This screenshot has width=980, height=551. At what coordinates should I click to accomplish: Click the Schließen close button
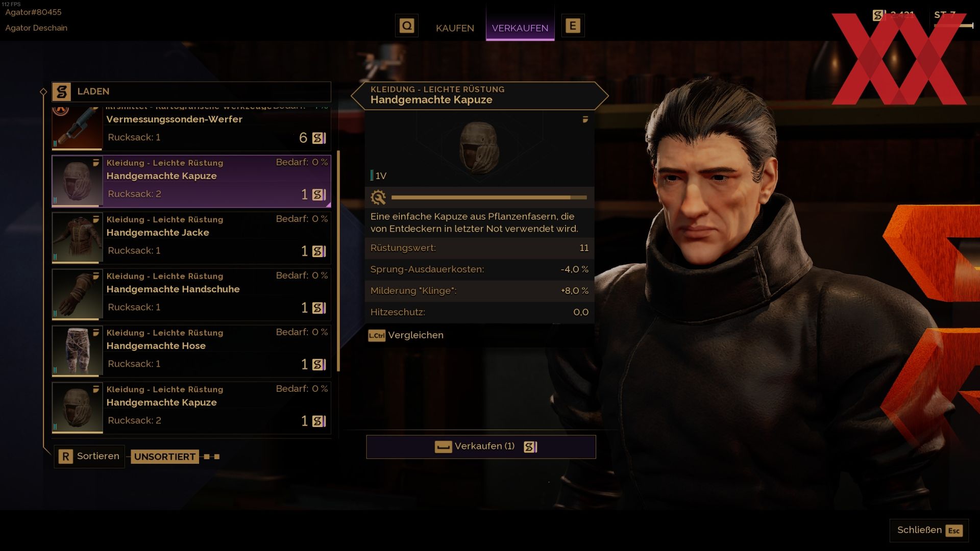coord(929,530)
